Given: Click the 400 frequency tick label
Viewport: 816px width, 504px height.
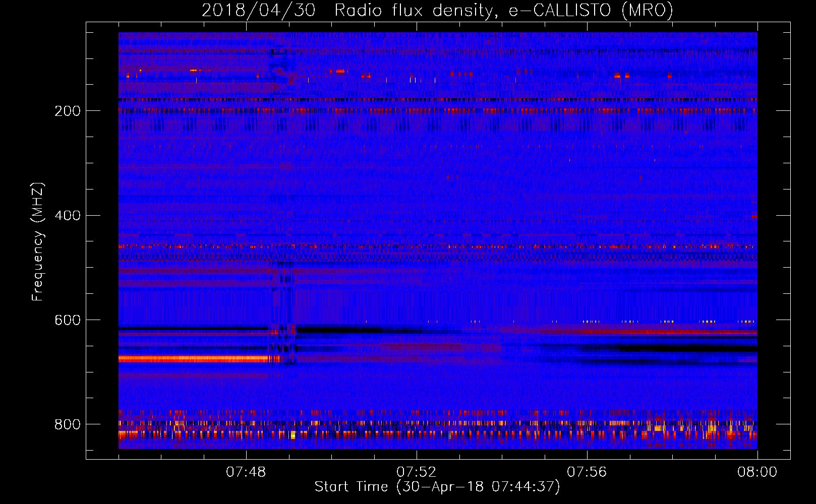Looking at the screenshot, I should click(x=67, y=216).
